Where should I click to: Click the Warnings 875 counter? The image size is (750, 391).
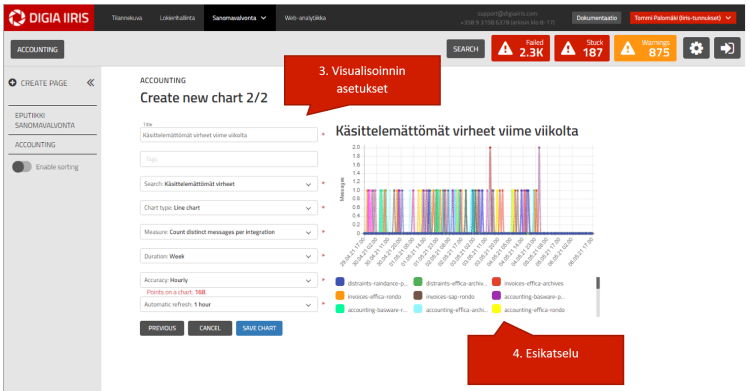pyautogui.click(x=645, y=48)
